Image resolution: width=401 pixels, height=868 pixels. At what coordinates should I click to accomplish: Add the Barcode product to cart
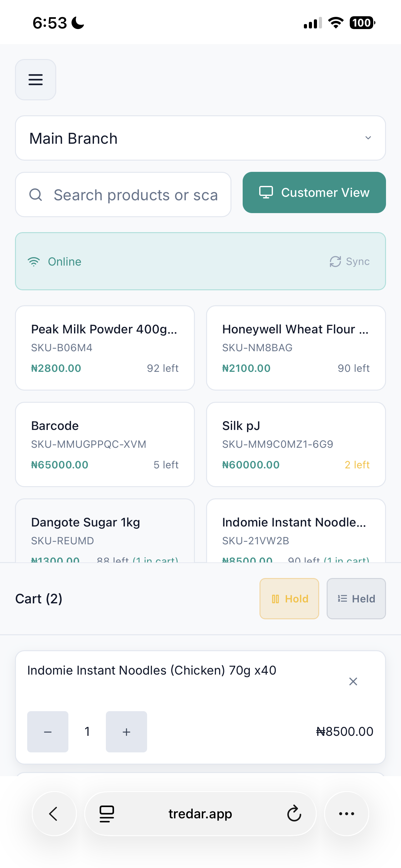pyautogui.click(x=105, y=444)
